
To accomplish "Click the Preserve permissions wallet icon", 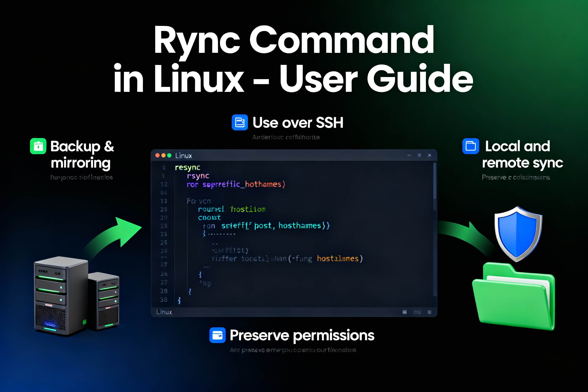I will point(218,335).
